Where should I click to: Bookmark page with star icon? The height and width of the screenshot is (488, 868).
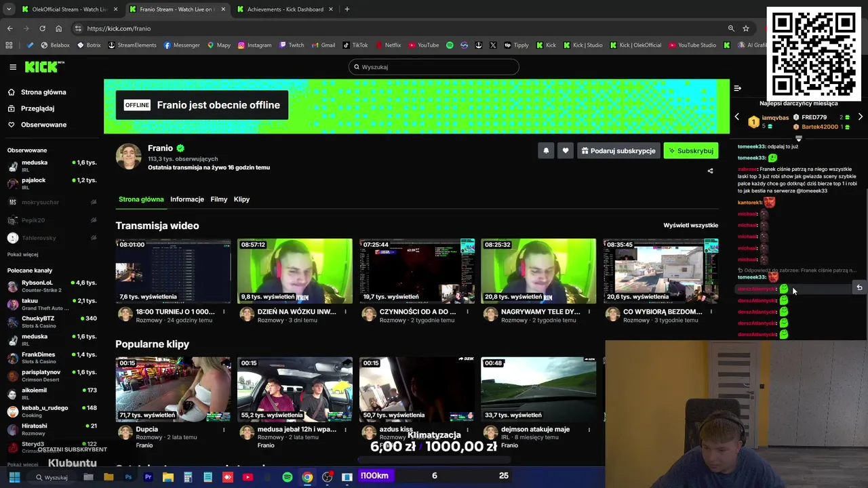tap(746, 28)
